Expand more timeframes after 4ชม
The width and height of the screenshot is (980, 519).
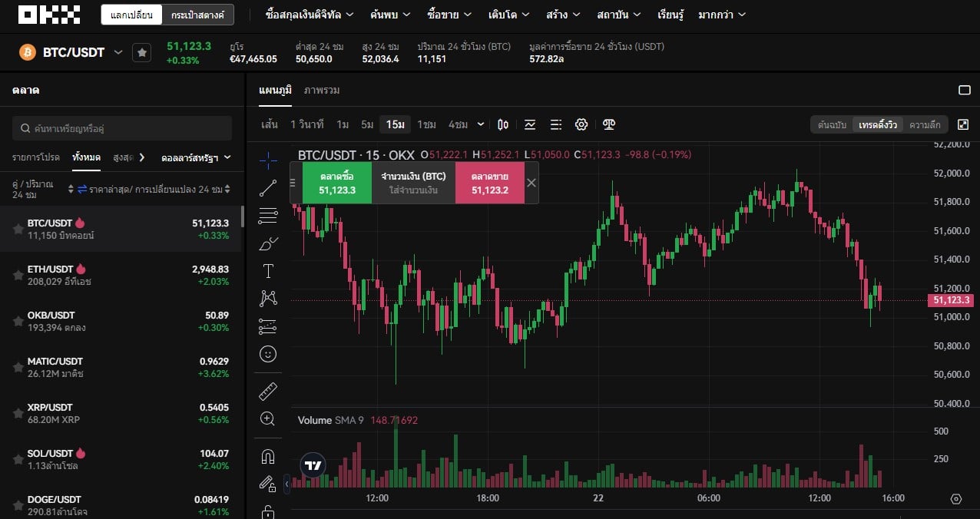pyautogui.click(x=481, y=124)
